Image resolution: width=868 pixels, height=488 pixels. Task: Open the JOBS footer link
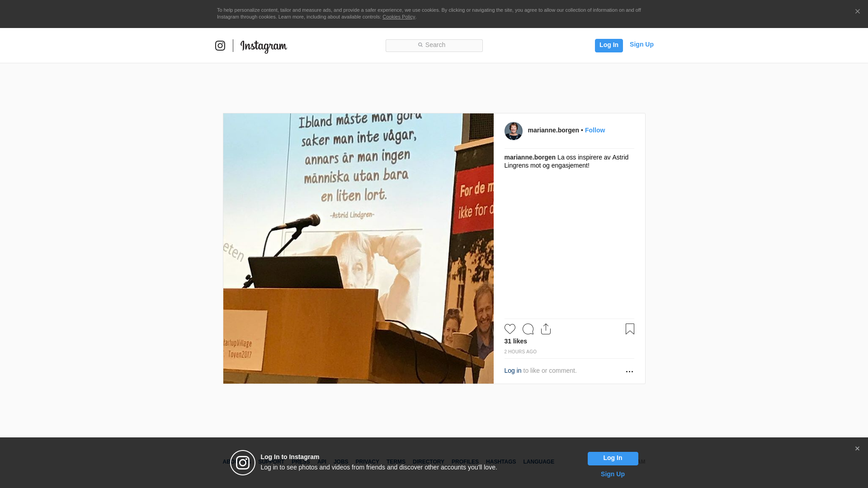(341, 462)
